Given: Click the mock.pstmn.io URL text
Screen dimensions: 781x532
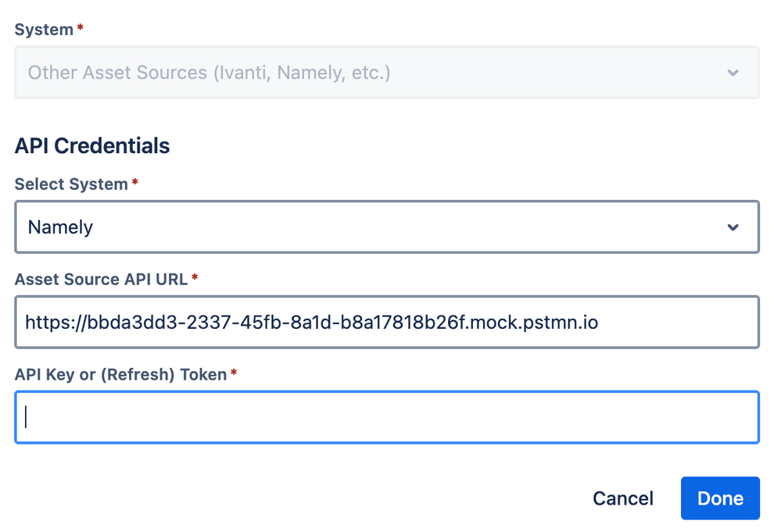Looking at the screenshot, I should point(311,321).
